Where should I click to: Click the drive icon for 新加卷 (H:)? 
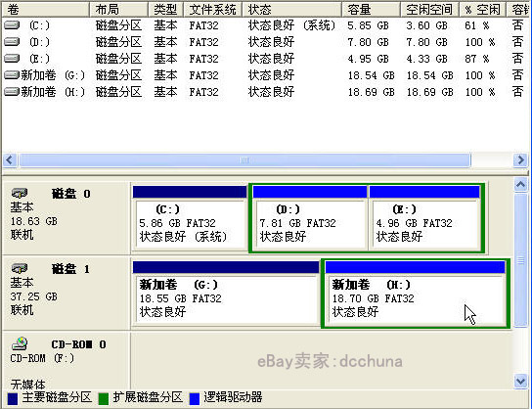coord(12,91)
